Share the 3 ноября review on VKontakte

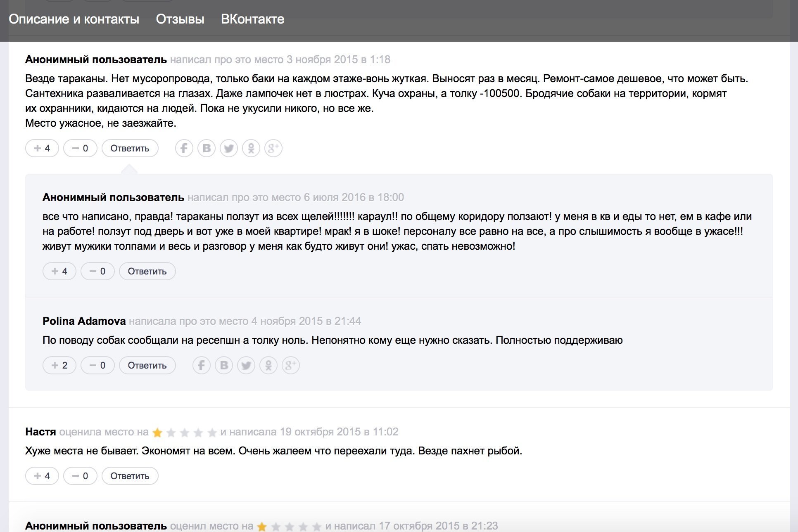click(x=207, y=148)
